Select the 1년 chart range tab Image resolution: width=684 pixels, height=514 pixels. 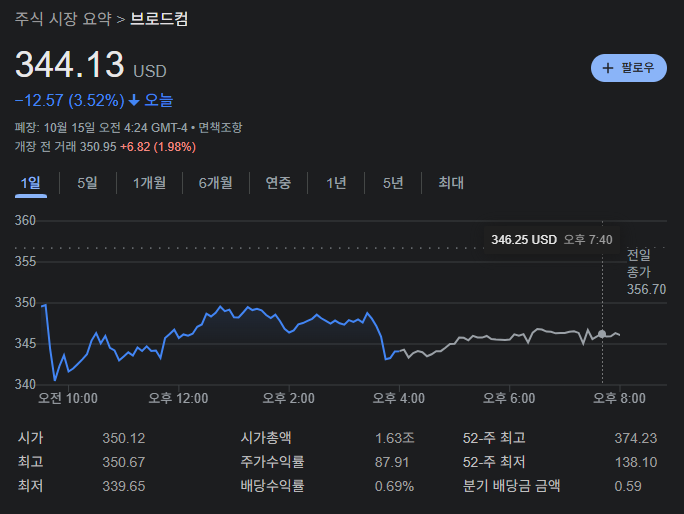(x=336, y=183)
